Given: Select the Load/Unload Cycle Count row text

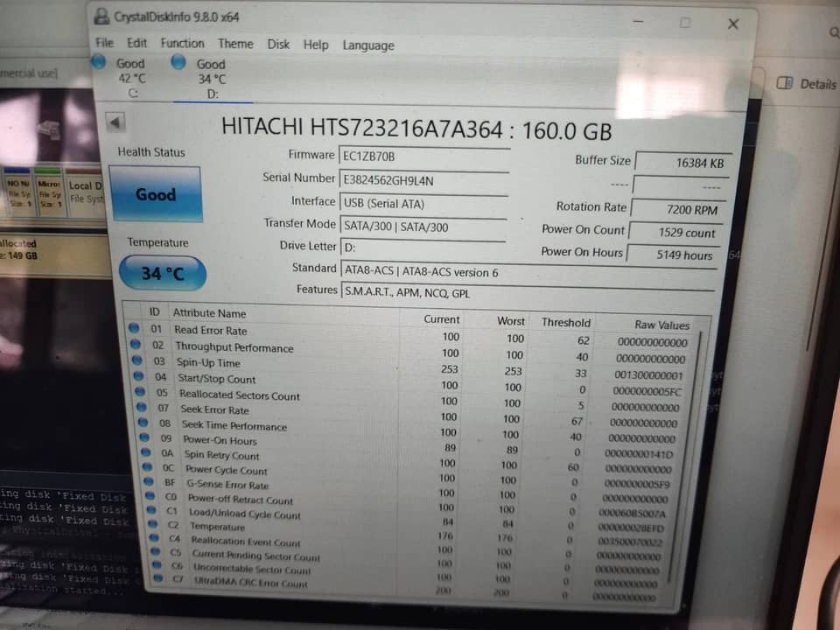Looking at the screenshot, I should (245, 514).
